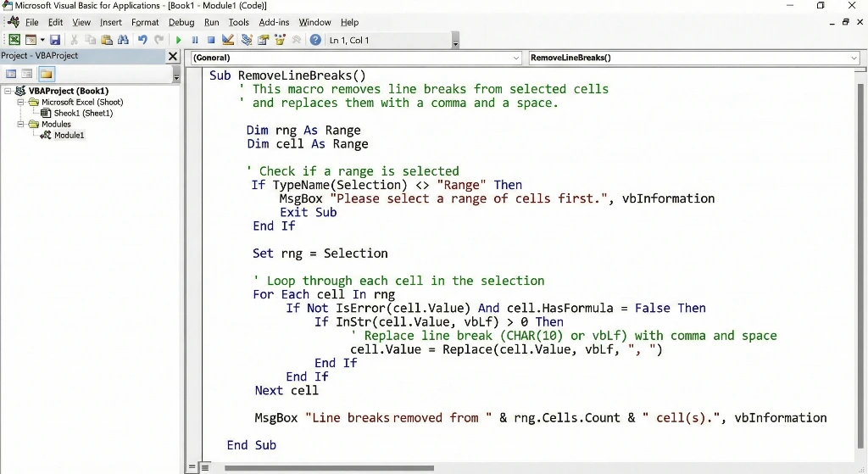Open the Add-ins menu
The height and width of the screenshot is (474, 868).
tap(274, 22)
